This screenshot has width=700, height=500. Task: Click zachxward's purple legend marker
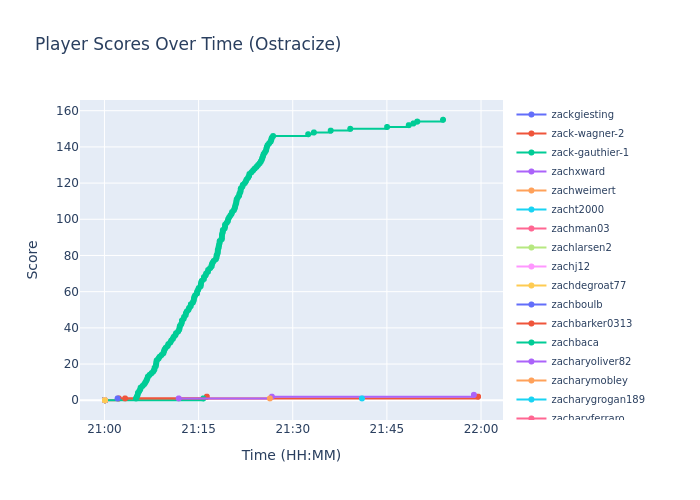[x=531, y=172]
